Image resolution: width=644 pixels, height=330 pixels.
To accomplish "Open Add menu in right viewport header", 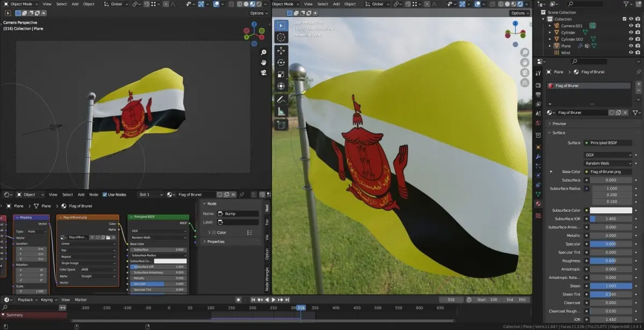I will [x=335, y=4].
